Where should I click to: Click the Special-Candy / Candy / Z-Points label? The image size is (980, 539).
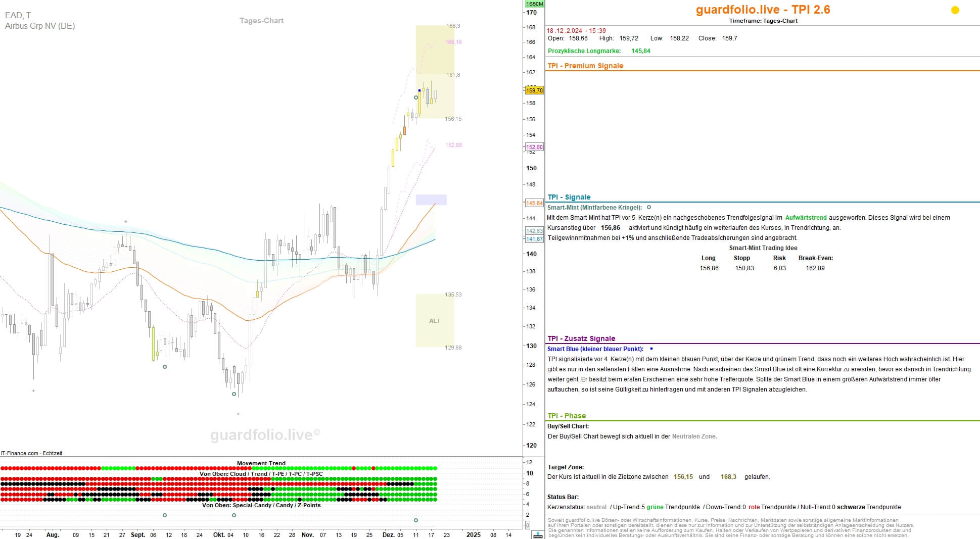pyautogui.click(x=261, y=505)
